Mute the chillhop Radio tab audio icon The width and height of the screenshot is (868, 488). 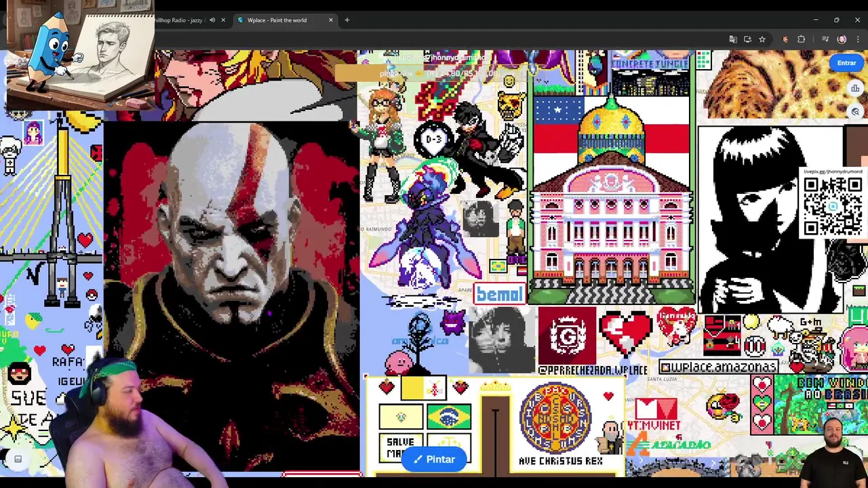(212, 20)
